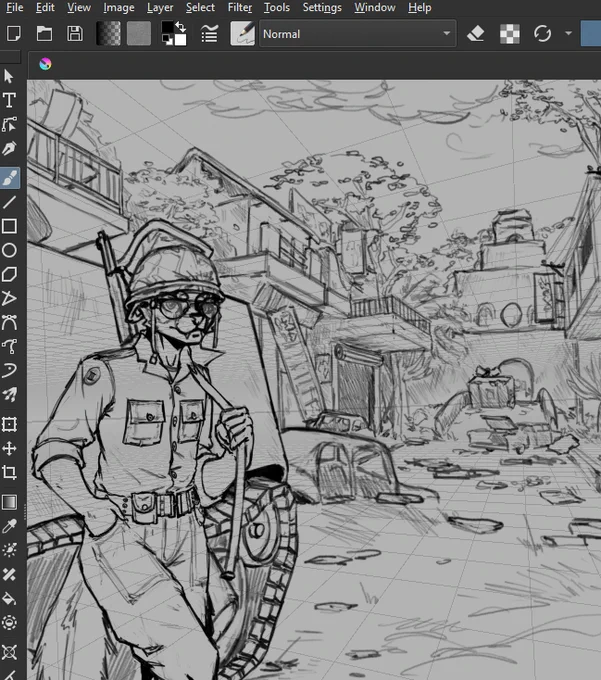
Task: Expand the arrow next to reload preset
Action: click(x=568, y=33)
